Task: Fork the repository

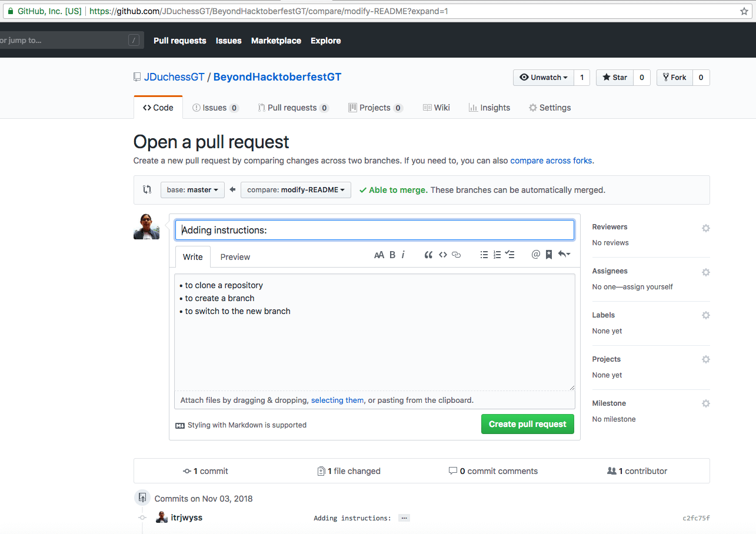Action: point(674,78)
